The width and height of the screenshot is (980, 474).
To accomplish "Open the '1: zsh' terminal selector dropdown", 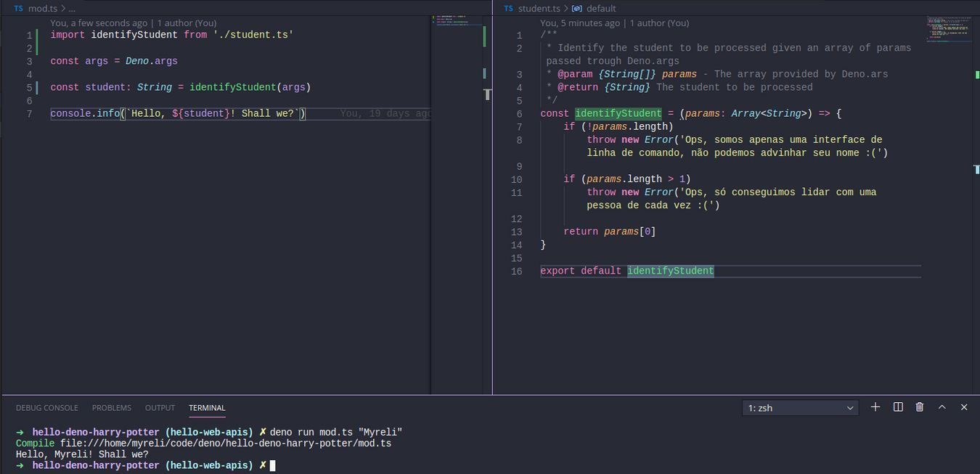I will pyautogui.click(x=800, y=408).
